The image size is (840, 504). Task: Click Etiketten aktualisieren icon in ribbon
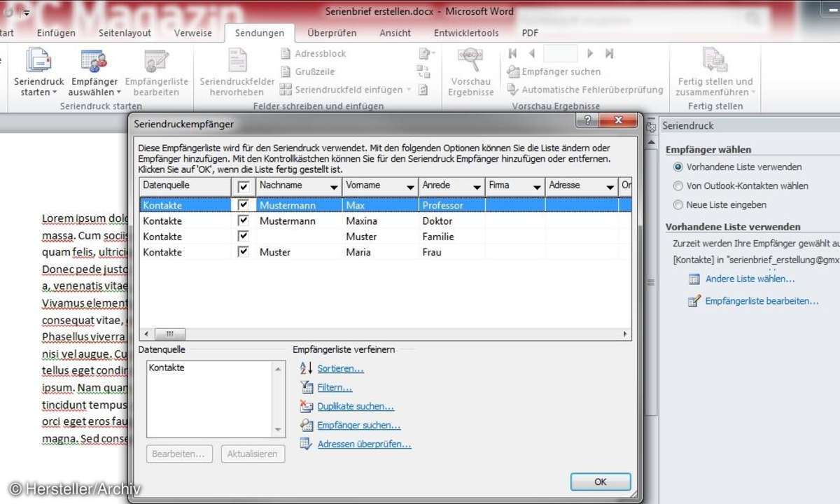(423, 90)
